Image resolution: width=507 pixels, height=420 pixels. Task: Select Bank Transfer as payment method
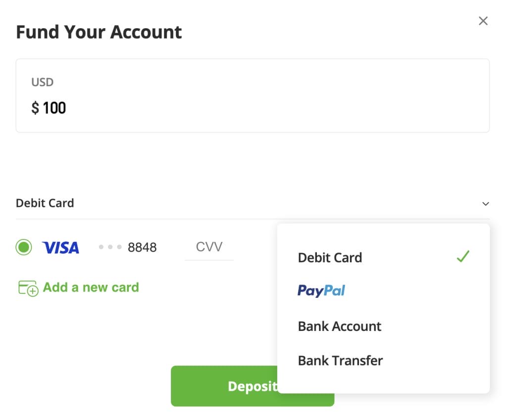click(340, 361)
